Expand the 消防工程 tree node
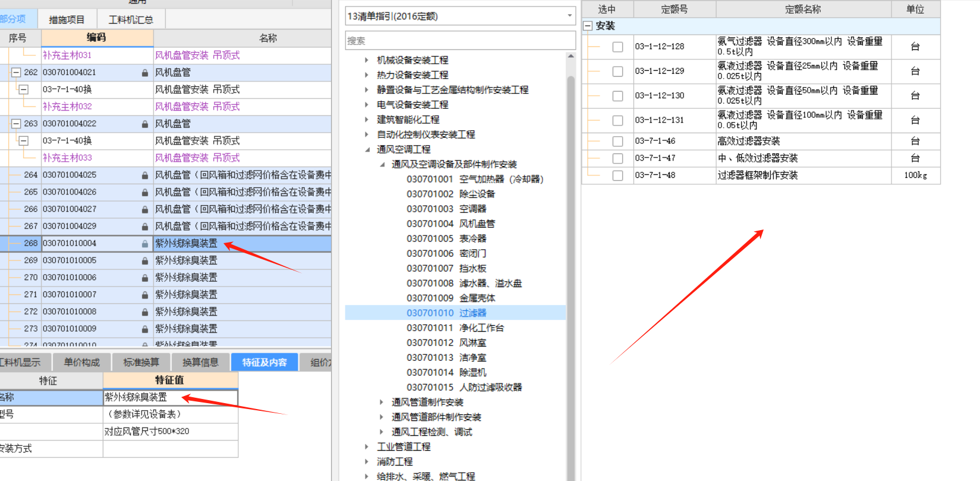The image size is (980, 481). [x=367, y=462]
